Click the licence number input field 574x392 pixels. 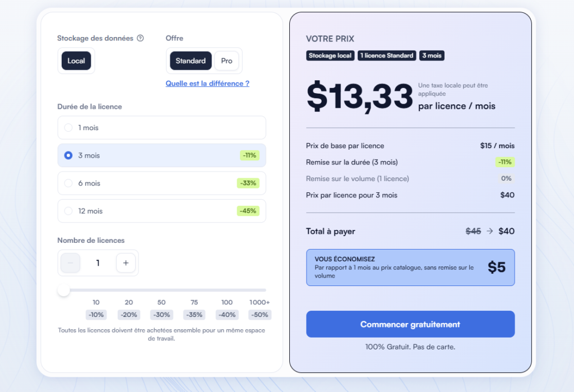(x=98, y=263)
